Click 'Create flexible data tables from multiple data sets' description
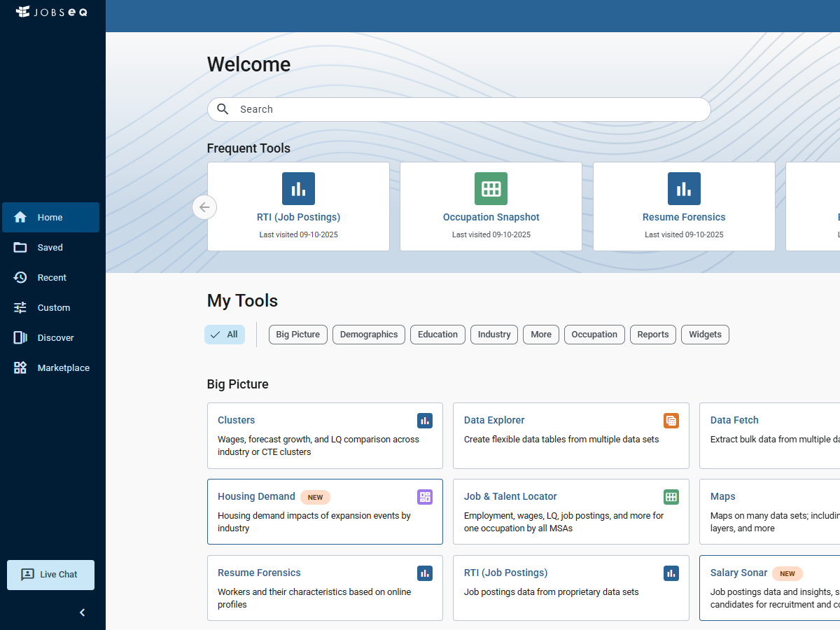This screenshot has height=630, width=840. 561,440
